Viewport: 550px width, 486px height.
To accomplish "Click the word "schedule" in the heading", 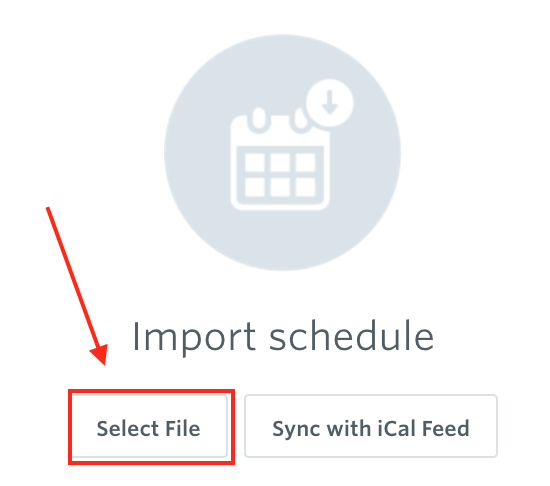I will 352,336.
